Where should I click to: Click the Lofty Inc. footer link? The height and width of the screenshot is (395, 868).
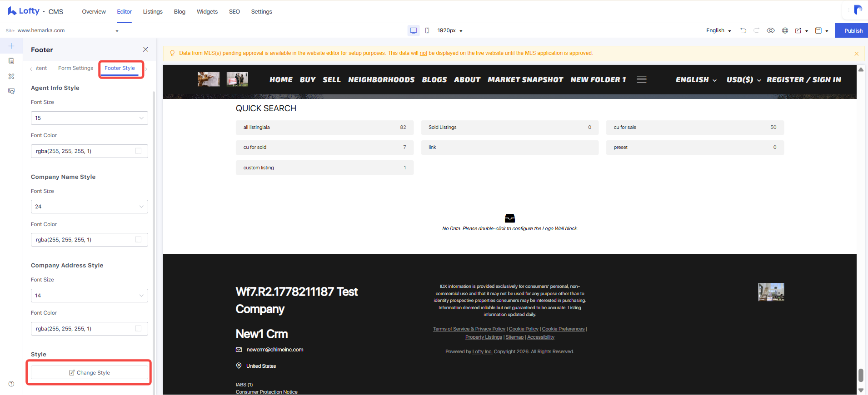pyautogui.click(x=482, y=351)
